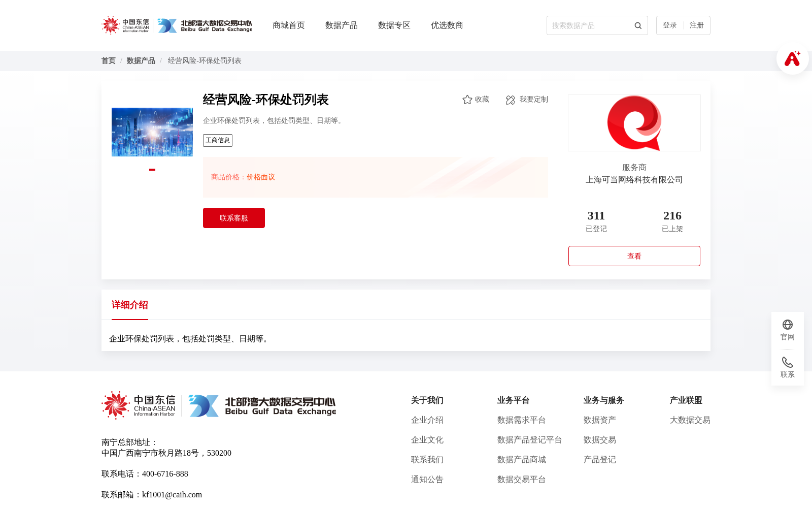Open footer link 联系我们
The width and height of the screenshot is (812, 508).
[x=427, y=460]
